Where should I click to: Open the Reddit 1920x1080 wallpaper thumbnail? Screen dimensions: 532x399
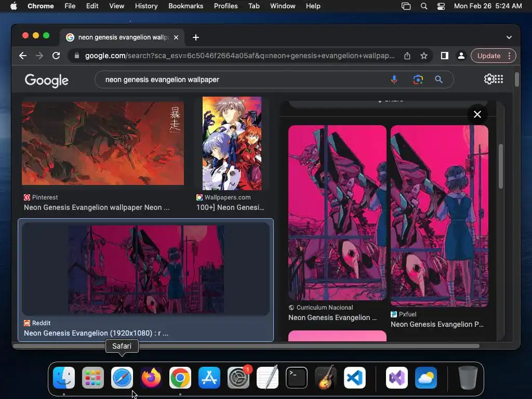point(146,269)
